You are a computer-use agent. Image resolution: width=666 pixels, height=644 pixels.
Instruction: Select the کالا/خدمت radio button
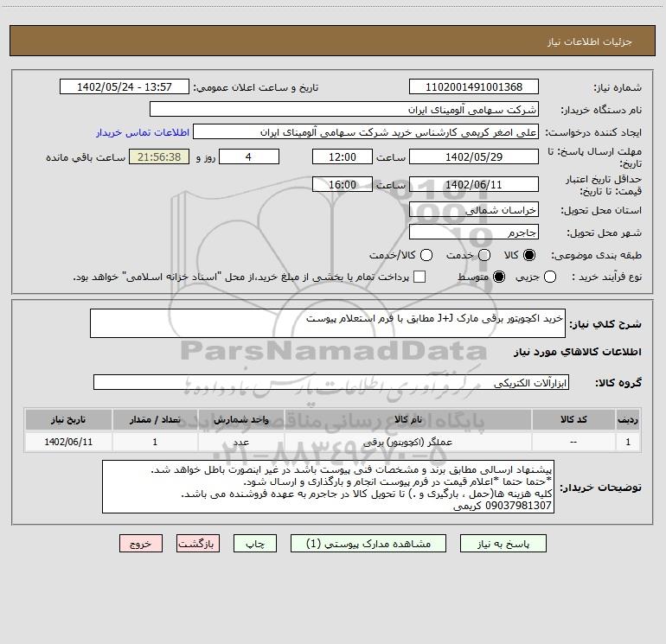[426, 255]
